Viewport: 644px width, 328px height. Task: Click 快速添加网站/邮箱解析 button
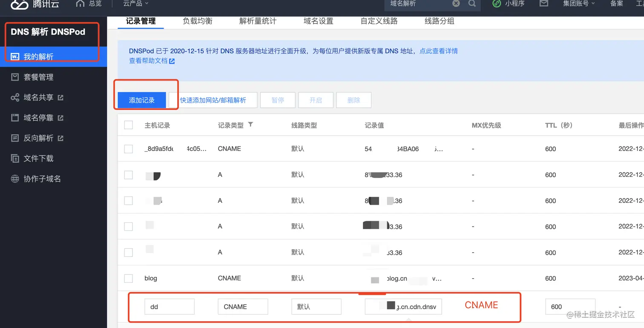[213, 100]
